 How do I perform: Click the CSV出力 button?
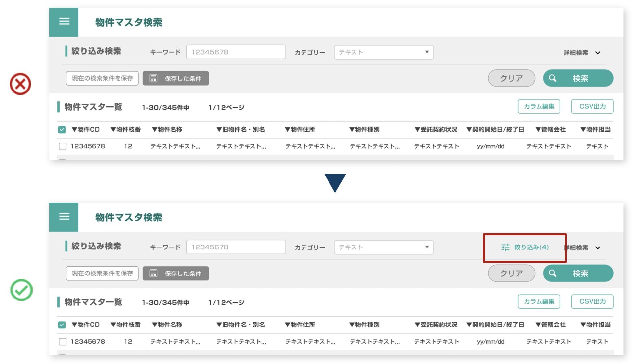click(592, 106)
